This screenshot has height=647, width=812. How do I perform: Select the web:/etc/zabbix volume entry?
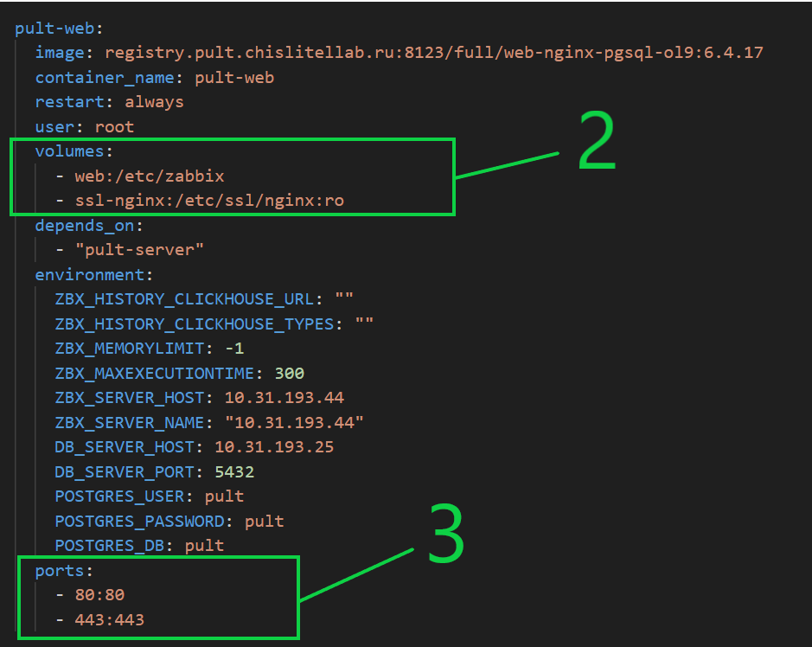click(x=150, y=176)
